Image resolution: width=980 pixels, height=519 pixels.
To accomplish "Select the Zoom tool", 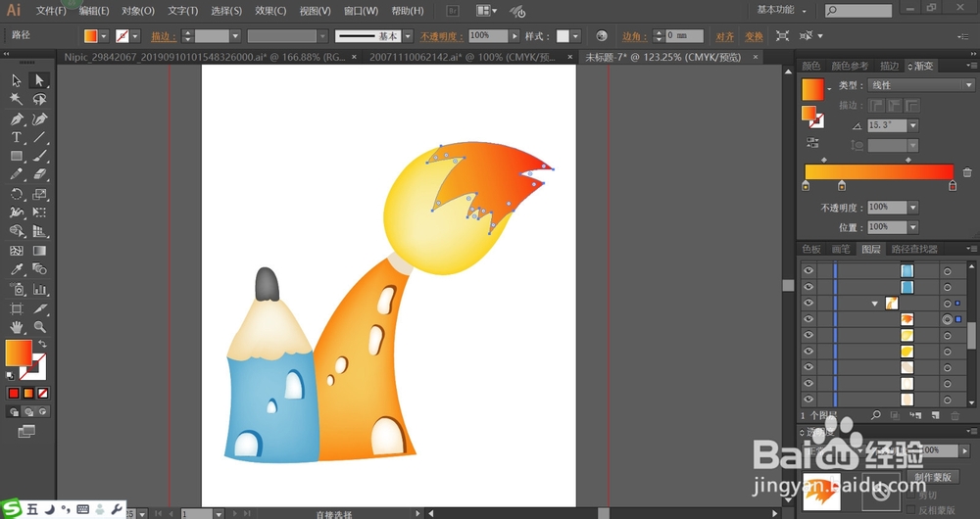I will [39, 327].
